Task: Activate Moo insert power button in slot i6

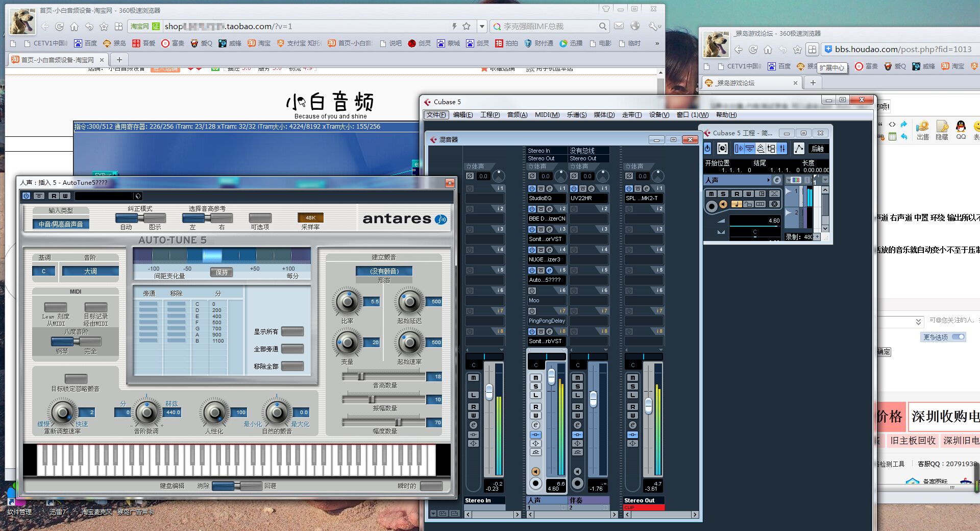Action: (532, 291)
